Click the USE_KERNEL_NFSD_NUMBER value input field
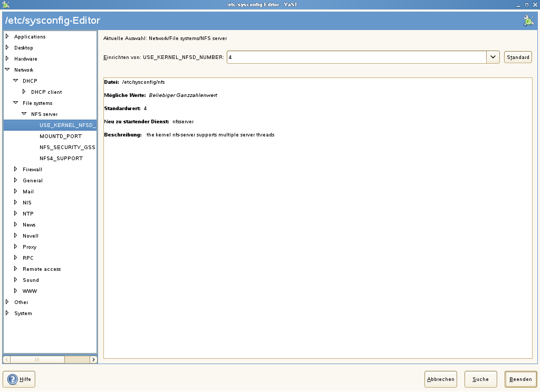 click(356, 57)
